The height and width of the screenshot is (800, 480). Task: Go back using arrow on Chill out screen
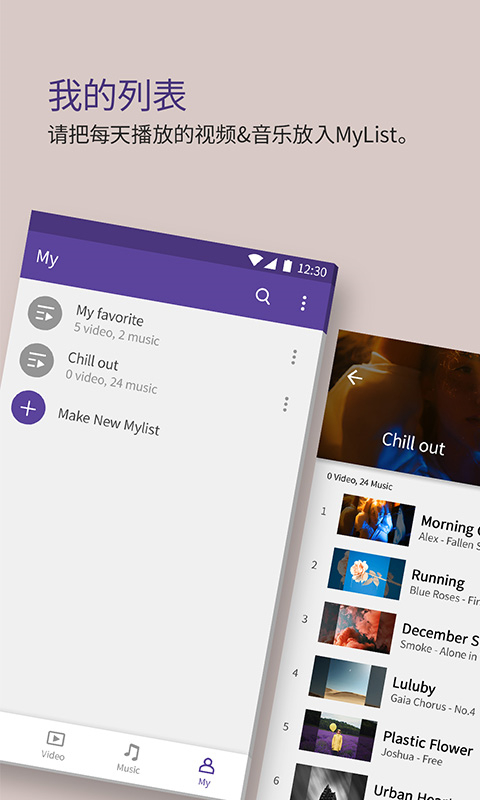[x=354, y=378]
